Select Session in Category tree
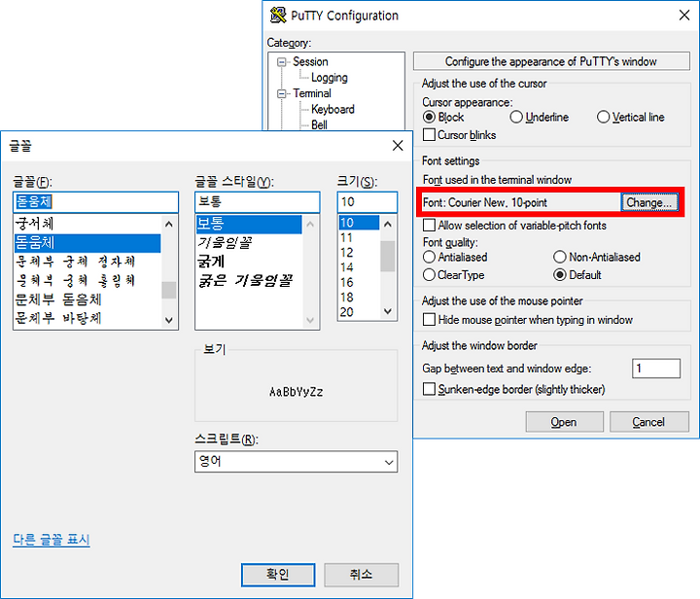The image size is (700, 599). [x=310, y=61]
